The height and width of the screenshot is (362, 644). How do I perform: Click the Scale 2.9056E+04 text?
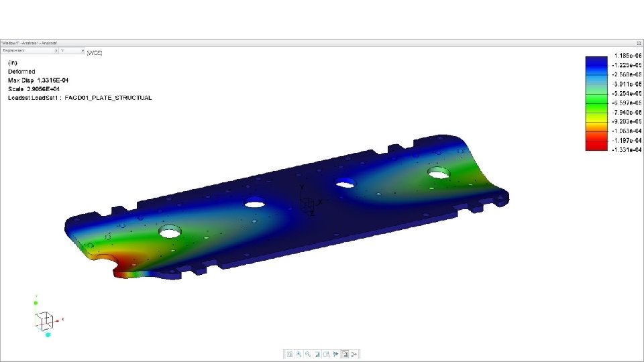(x=34, y=89)
